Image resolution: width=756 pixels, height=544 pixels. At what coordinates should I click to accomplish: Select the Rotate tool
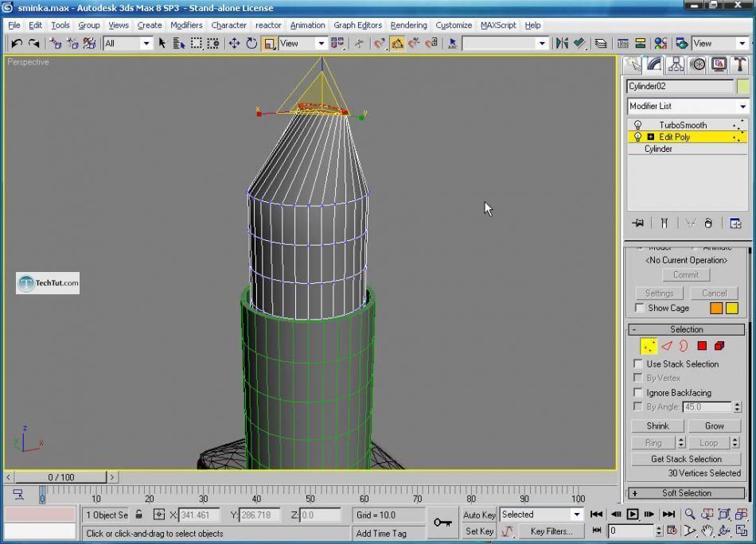click(251, 43)
